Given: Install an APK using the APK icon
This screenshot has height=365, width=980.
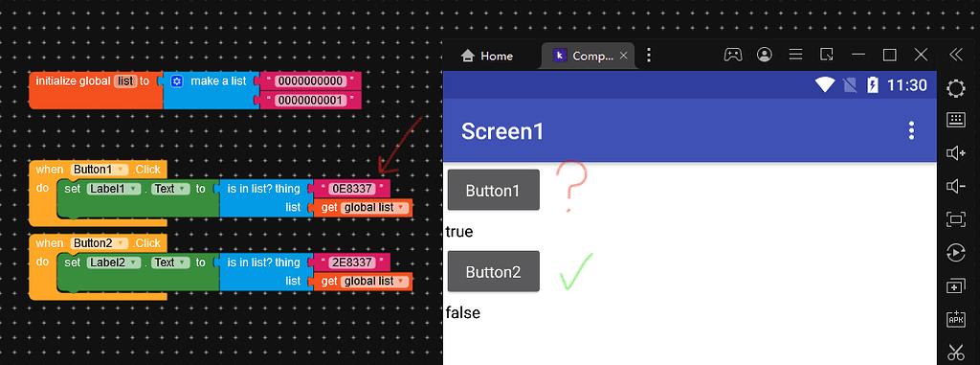Looking at the screenshot, I should (x=956, y=319).
